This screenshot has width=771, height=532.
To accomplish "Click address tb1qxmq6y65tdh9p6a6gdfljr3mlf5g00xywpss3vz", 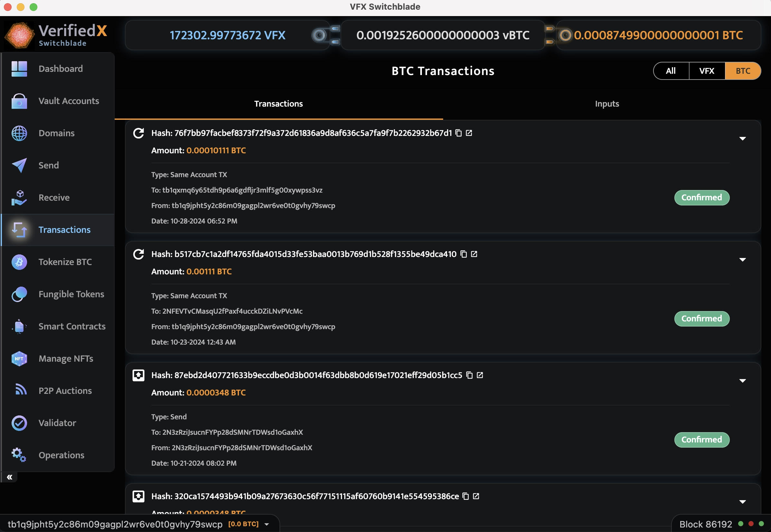I will coord(242,190).
